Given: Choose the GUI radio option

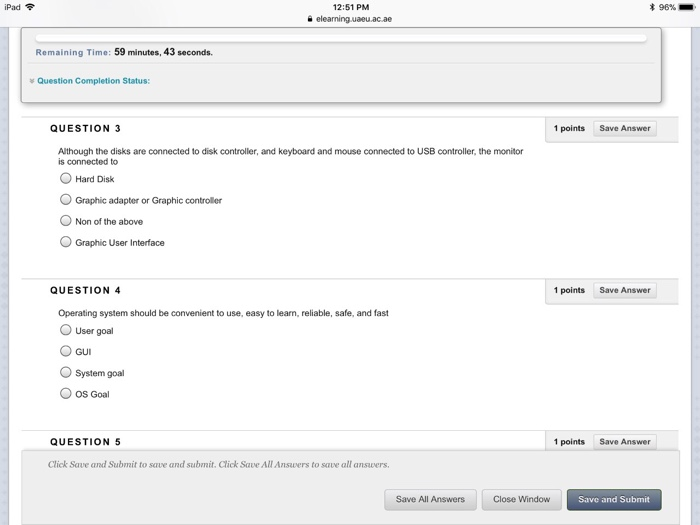Looking at the screenshot, I should point(66,351).
